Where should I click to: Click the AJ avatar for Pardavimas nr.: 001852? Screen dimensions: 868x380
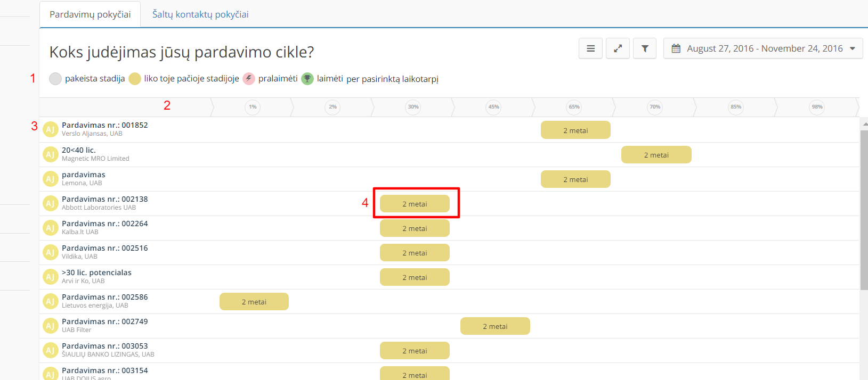[x=50, y=129]
